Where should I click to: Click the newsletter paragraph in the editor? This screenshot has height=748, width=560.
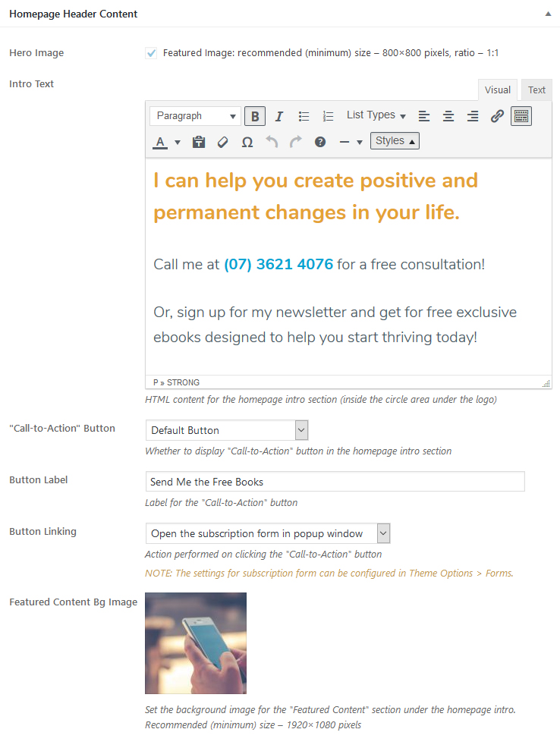tap(335, 325)
